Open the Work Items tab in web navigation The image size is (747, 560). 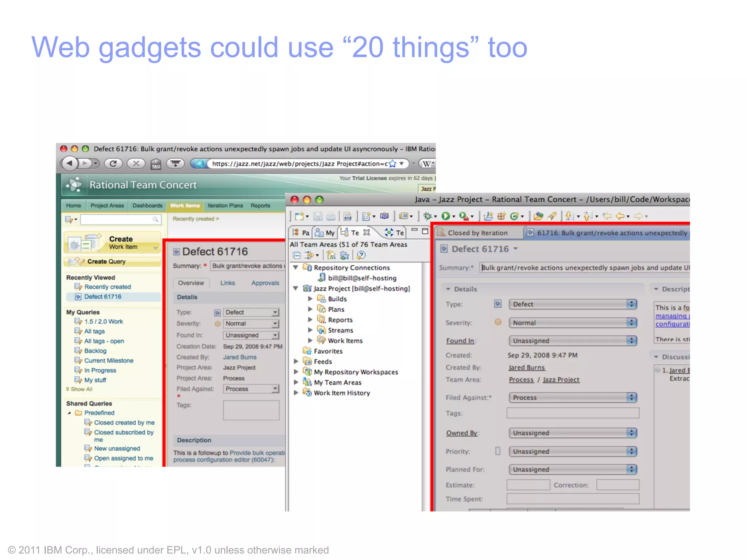tap(185, 206)
